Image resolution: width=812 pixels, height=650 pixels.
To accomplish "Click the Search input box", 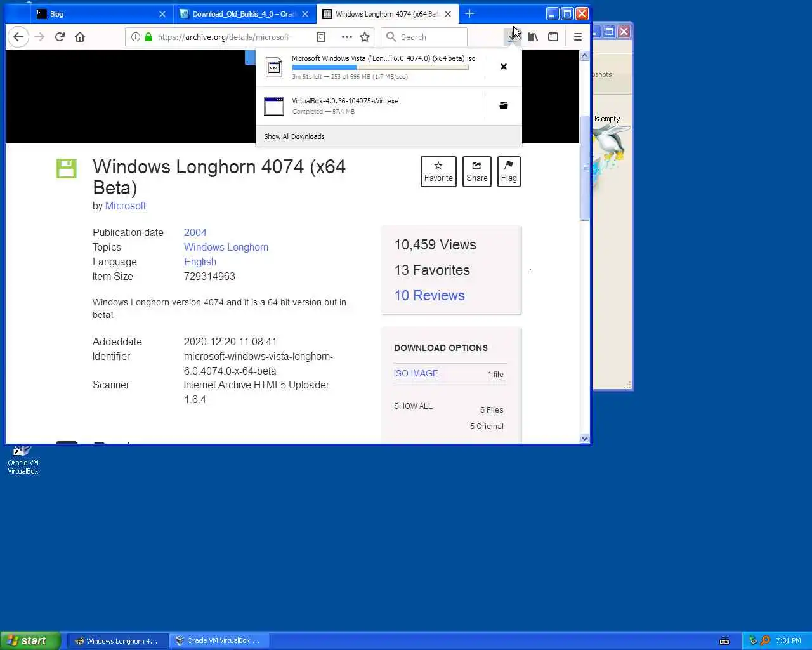I will click(425, 37).
